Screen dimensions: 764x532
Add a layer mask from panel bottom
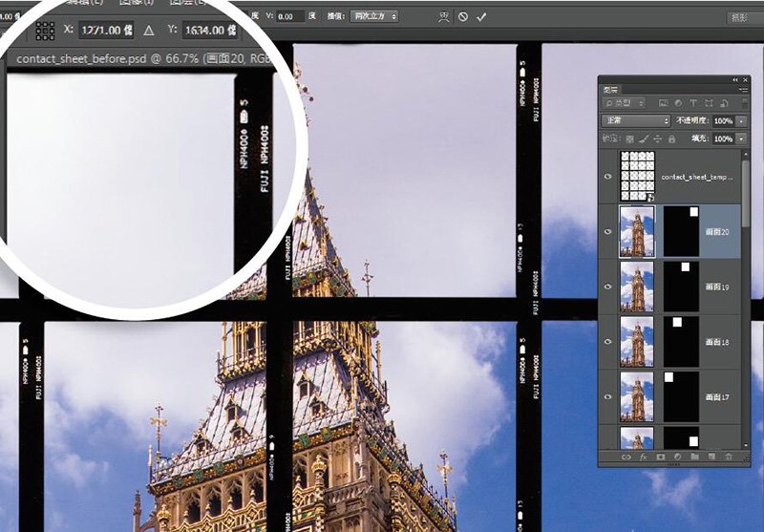660,458
